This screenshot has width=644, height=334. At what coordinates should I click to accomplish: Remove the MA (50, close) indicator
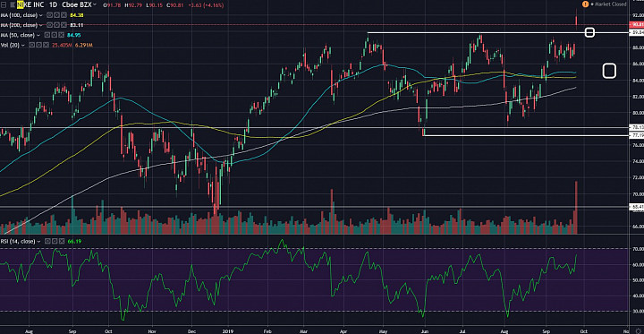point(61,35)
